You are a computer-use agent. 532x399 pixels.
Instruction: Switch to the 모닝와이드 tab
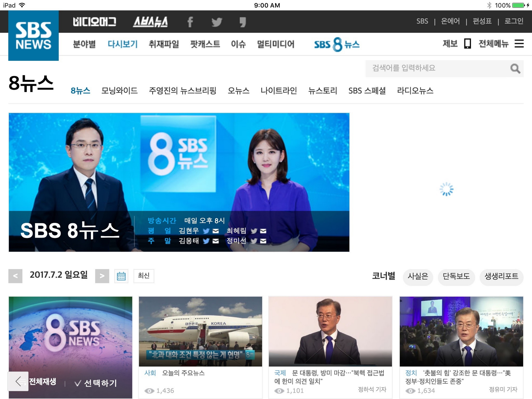[x=120, y=91]
